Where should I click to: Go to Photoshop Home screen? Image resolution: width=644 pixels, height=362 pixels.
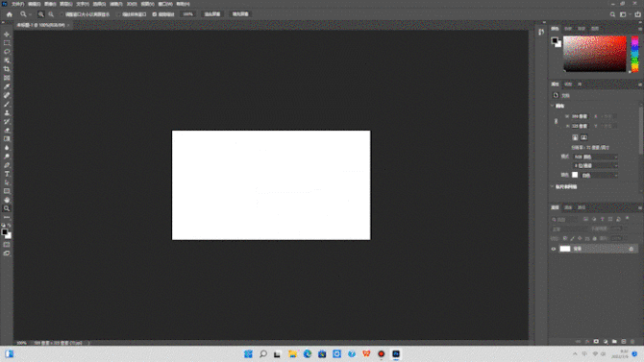click(9, 14)
